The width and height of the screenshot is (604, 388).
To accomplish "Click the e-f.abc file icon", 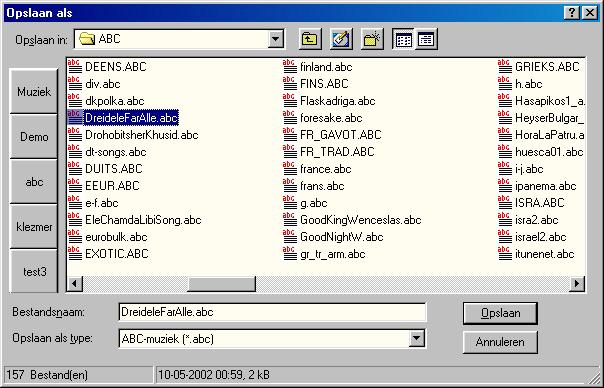I will click(75, 203).
